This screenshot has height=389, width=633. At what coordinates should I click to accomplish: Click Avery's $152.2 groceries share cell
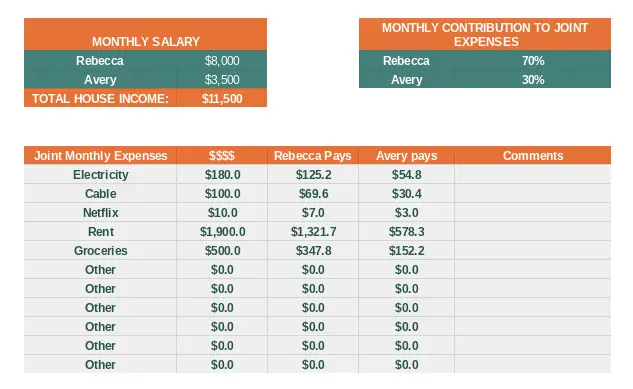coord(406,250)
